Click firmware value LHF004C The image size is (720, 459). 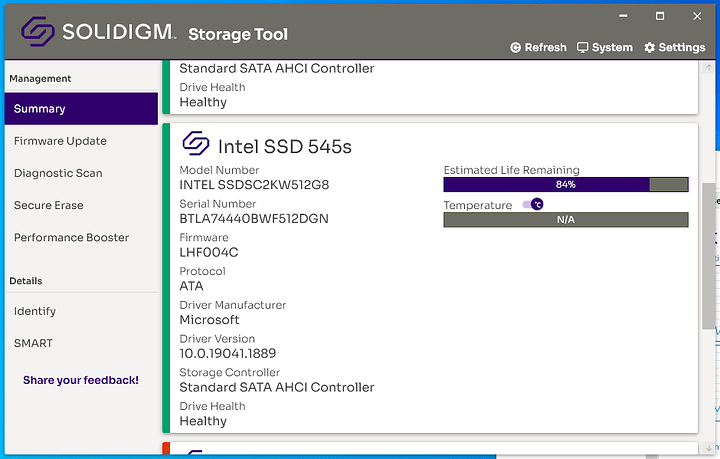[209, 252]
